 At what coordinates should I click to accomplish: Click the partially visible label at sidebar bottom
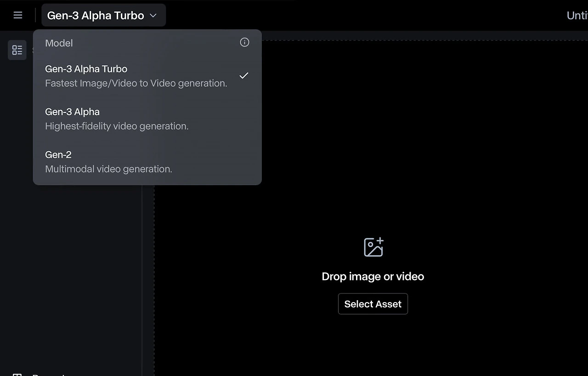click(48, 374)
